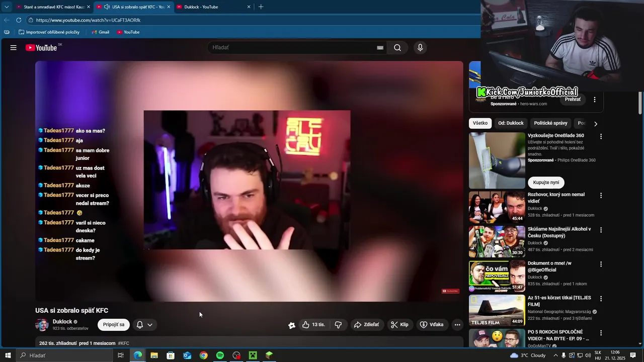Open Google Chrome from the taskbar
Image resolution: width=644 pixels, height=362 pixels.
[x=203, y=355]
